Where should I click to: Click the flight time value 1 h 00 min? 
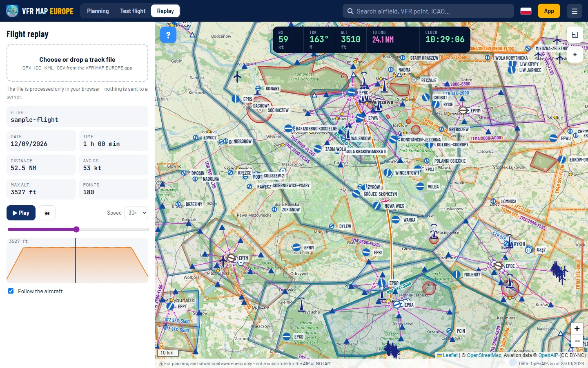click(x=102, y=144)
